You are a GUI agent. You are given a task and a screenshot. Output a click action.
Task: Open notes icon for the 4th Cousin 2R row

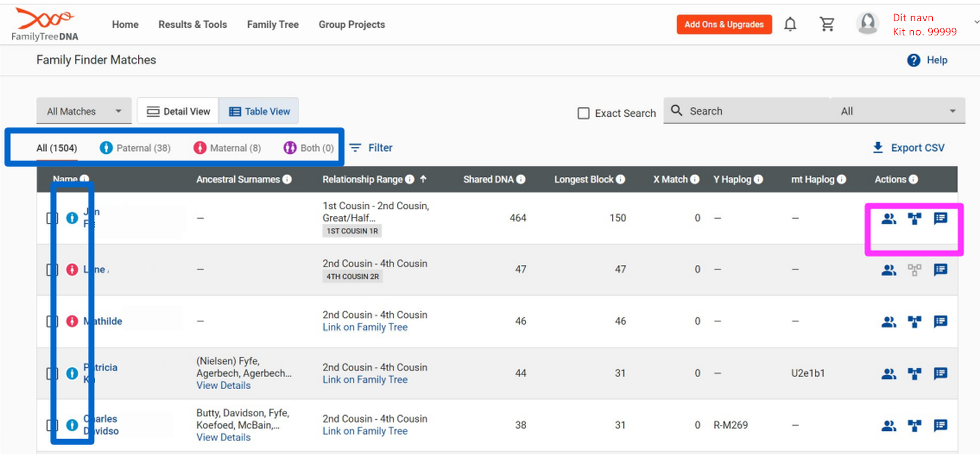coord(940,270)
